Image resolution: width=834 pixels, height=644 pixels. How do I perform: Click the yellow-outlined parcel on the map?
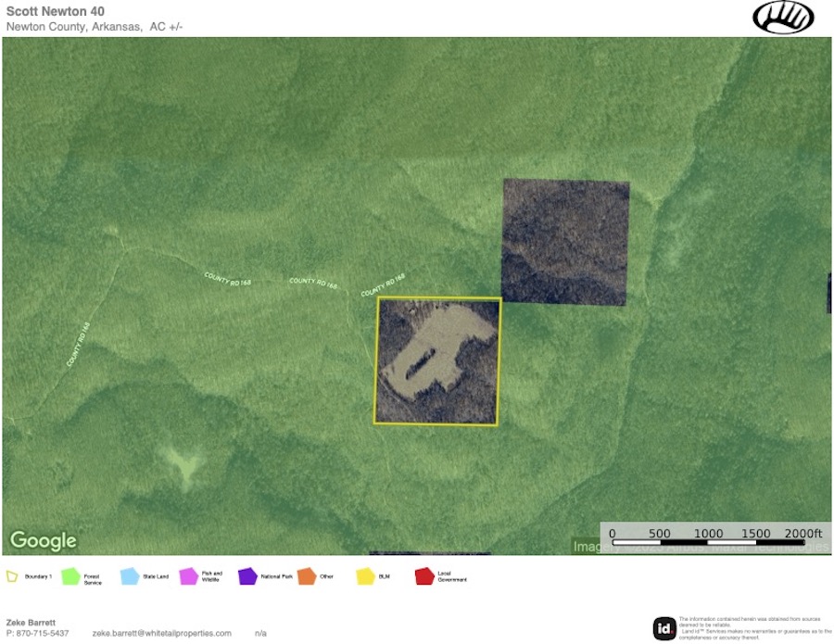[x=437, y=360]
